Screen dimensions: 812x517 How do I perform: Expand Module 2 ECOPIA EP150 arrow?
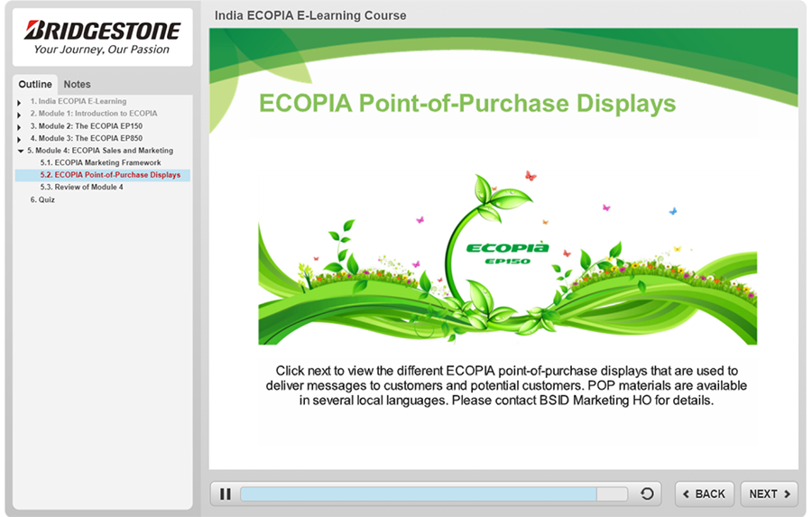tap(20, 127)
